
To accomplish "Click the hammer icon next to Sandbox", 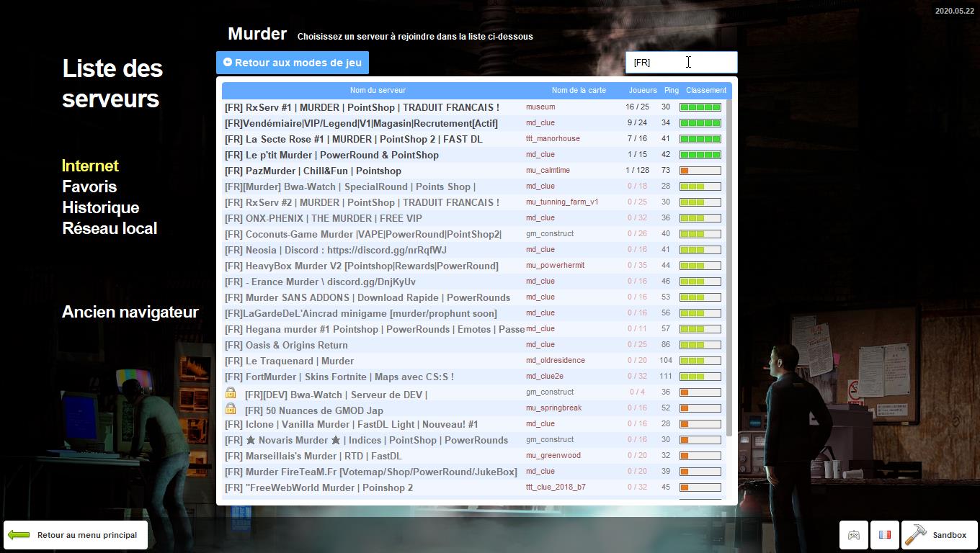I will 916,534.
